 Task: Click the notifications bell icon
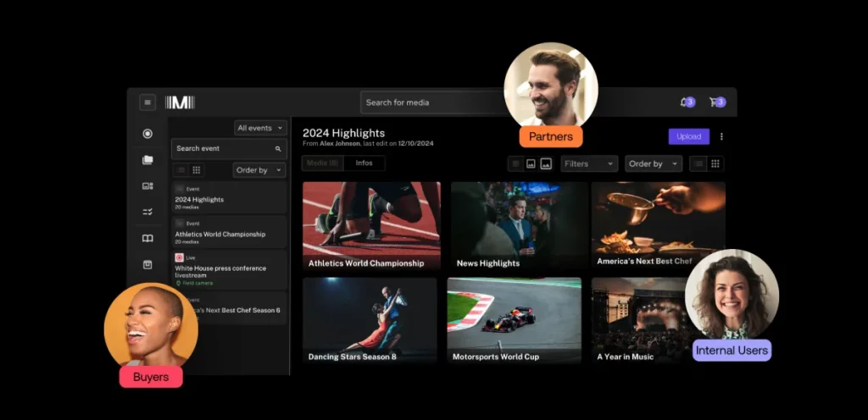click(x=685, y=102)
